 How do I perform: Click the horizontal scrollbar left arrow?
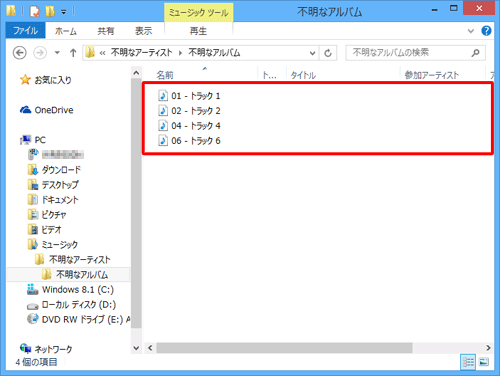[150, 348]
